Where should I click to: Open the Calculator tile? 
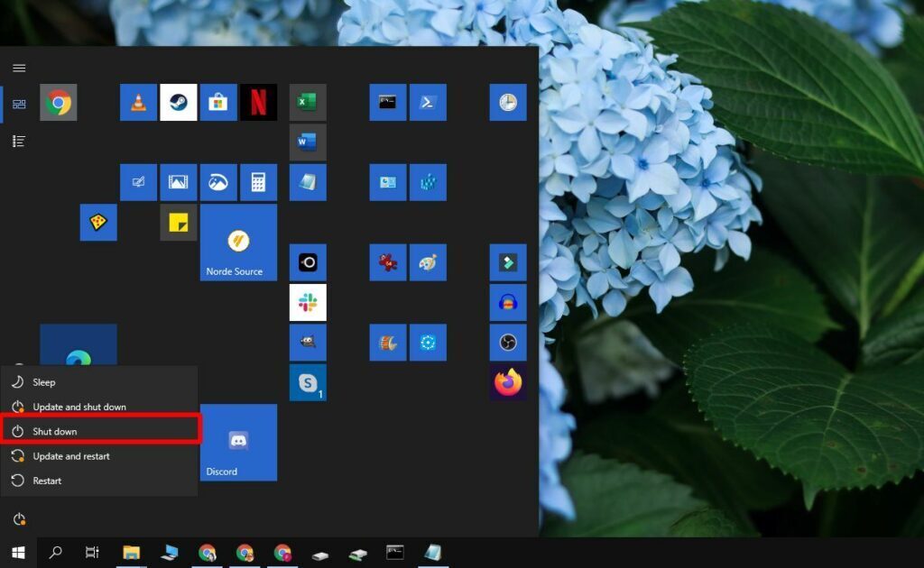(x=258, y=182)
